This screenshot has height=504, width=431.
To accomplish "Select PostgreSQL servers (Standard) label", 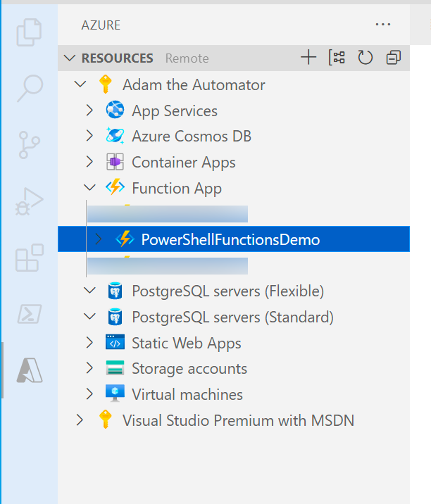I will pos(233,317).
